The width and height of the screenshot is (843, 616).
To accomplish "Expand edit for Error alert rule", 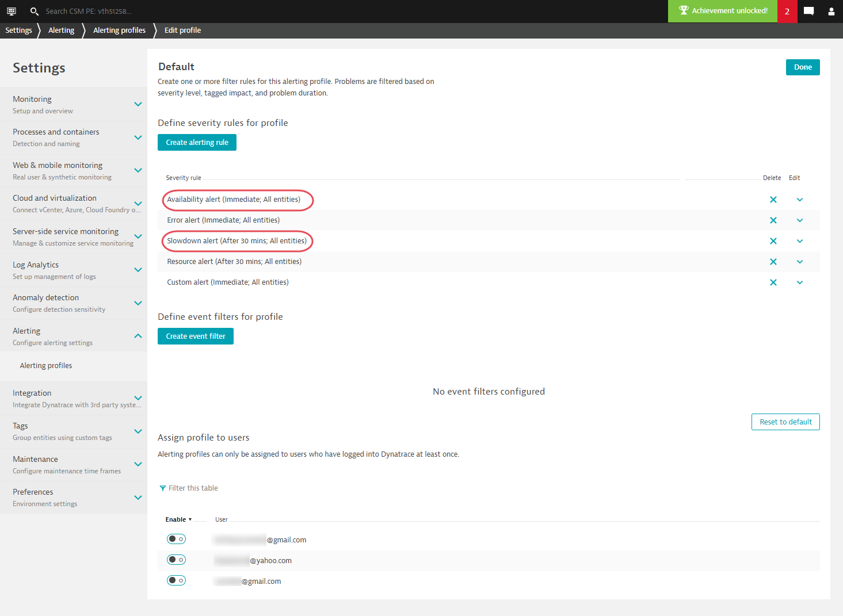I will pyautogui.click(x=800, y=220).
